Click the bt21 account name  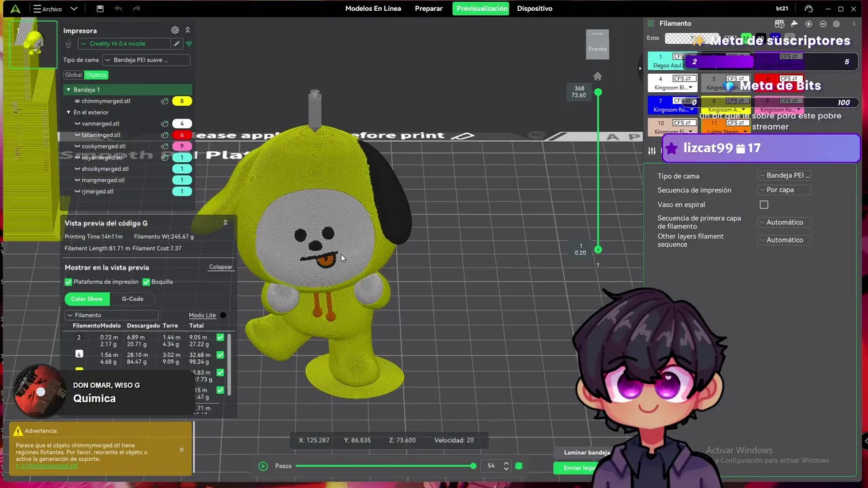(x=782, y=9)
